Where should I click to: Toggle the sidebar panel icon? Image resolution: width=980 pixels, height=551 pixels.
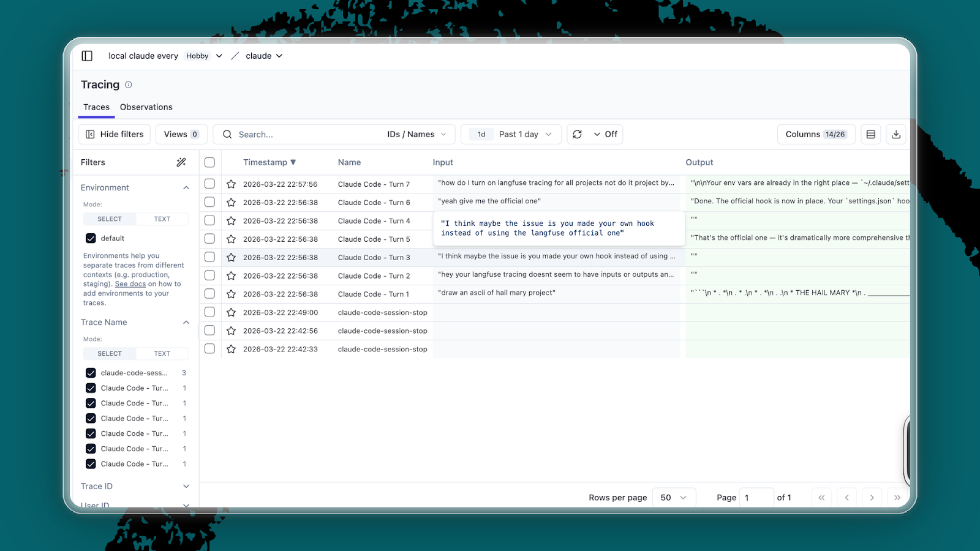(87, 56)
